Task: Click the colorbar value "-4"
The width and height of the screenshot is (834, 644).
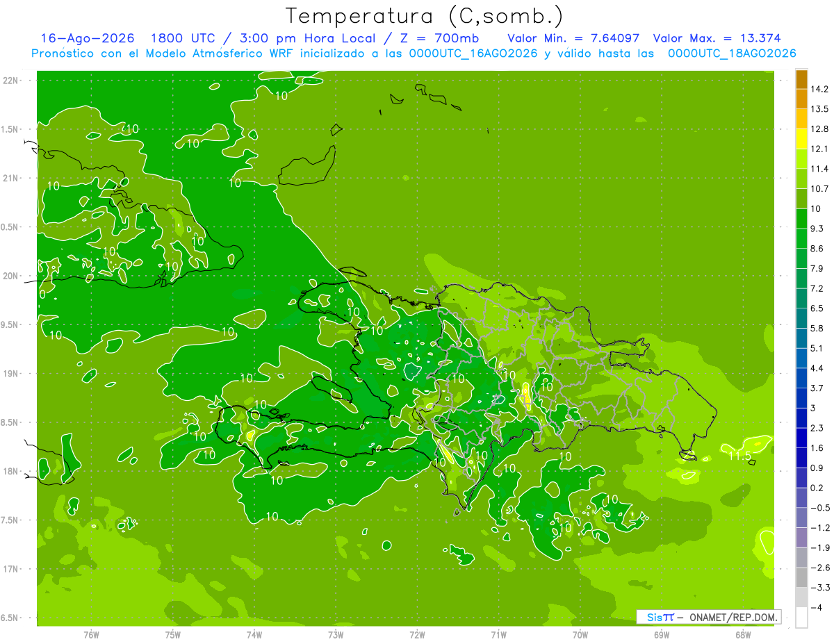Action: click(x=817, y=608)
